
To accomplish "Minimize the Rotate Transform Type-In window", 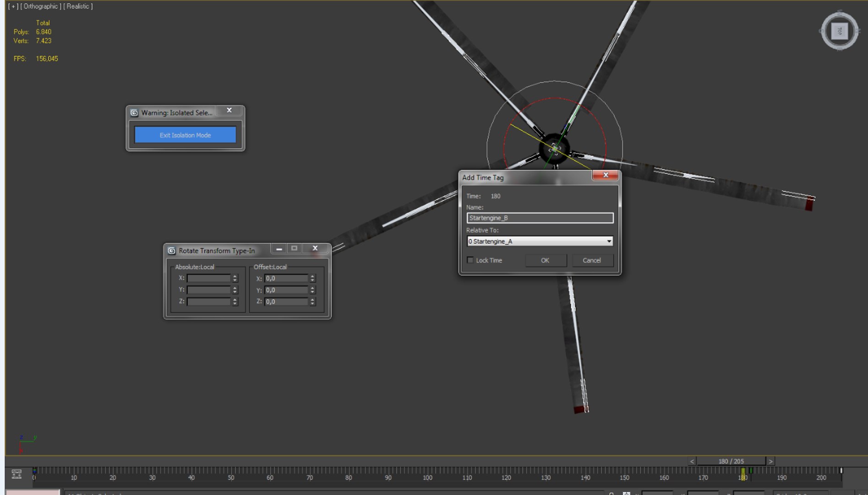I will click(279, 248).
